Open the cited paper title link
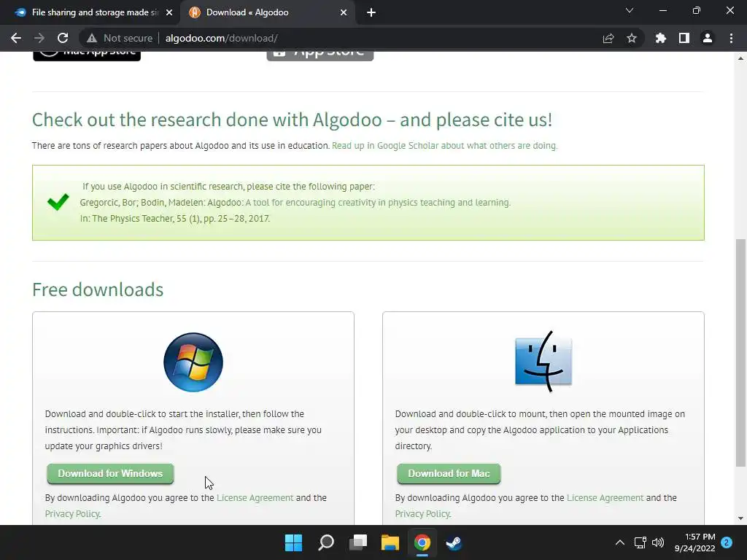 pyautogui.click(x=378, y=203)
